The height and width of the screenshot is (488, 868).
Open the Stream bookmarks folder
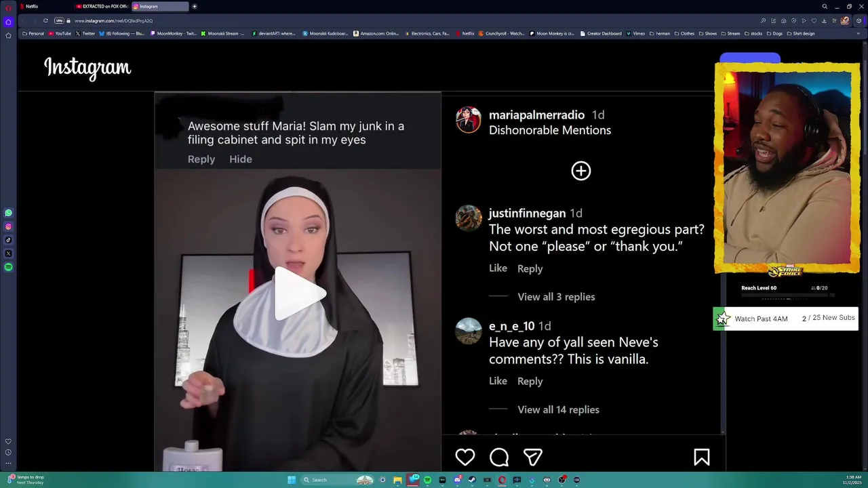click(730, 33)
